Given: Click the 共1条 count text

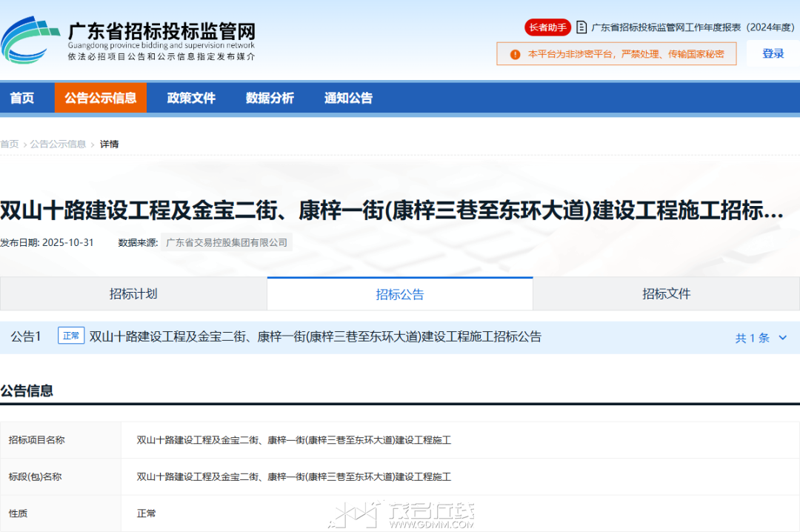Looking at the screenshot, I should (752, 337).
